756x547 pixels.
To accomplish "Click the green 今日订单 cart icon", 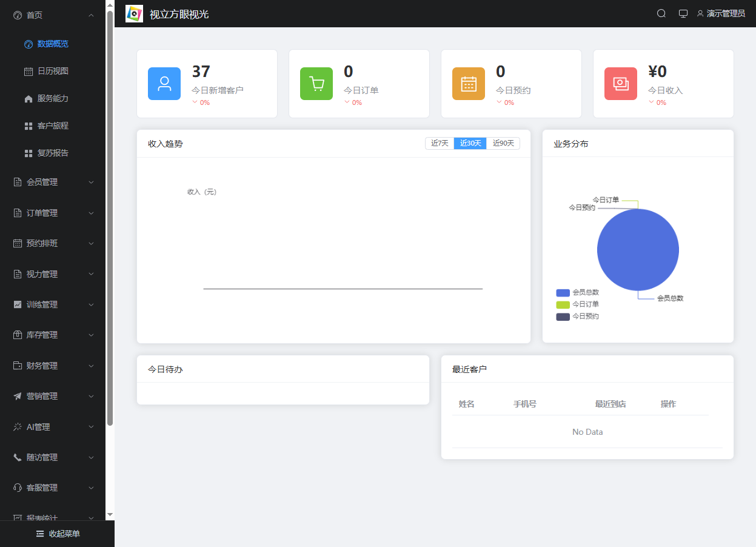I will click(x=316, y=84).
